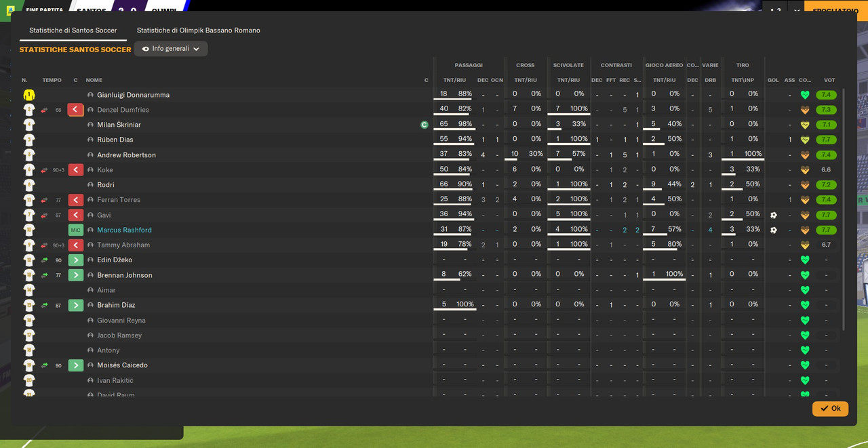Click the person icon beside Jacob Ramsey
Image resolution: width=868 pixels, height=448 pixels.
90,335
